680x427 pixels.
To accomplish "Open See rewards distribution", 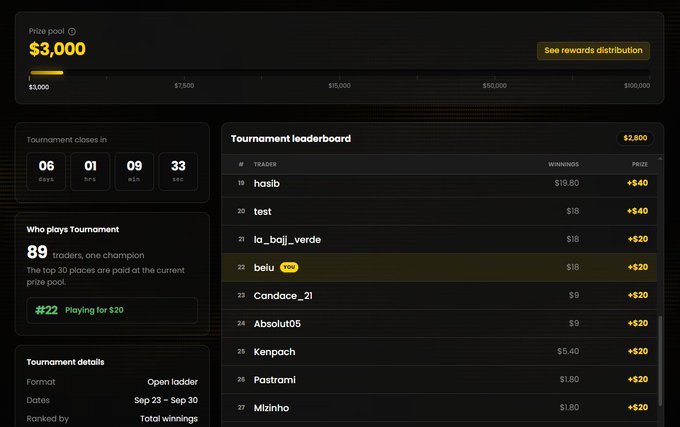I will [x=593, y=50].
